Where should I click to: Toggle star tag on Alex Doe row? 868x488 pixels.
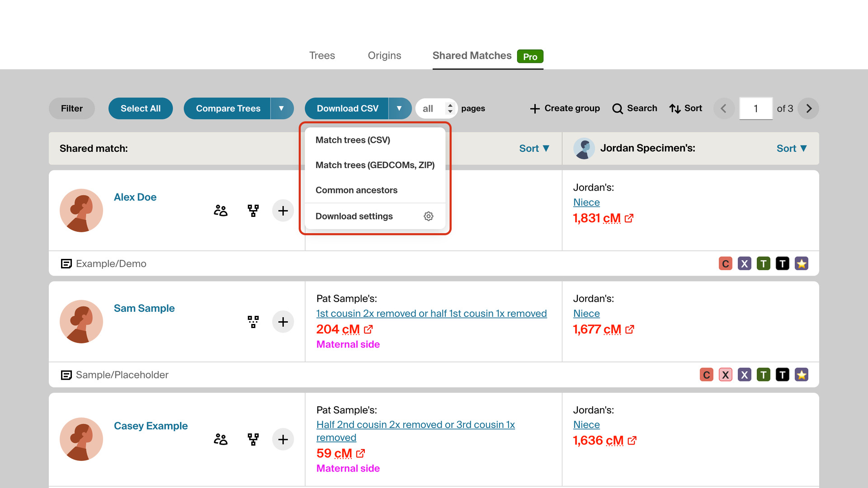tap(802, 263)
